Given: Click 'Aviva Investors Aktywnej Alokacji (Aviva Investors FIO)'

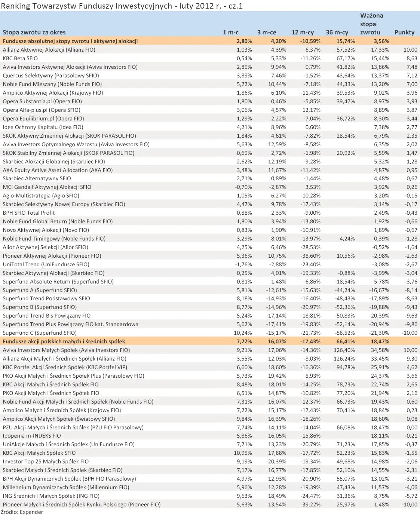Looking at the screenshot, I should 70,67.
